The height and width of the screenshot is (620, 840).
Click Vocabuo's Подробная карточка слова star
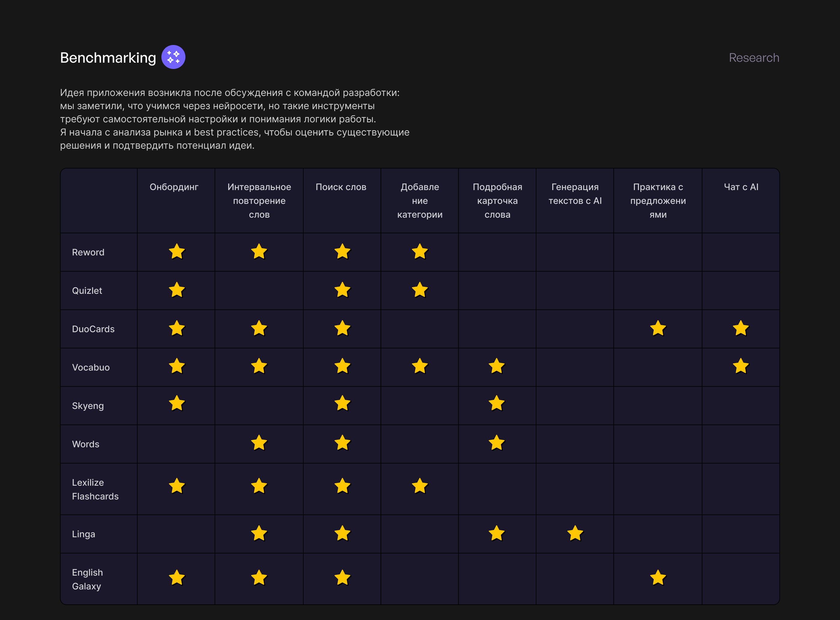[x=496, y=366]
